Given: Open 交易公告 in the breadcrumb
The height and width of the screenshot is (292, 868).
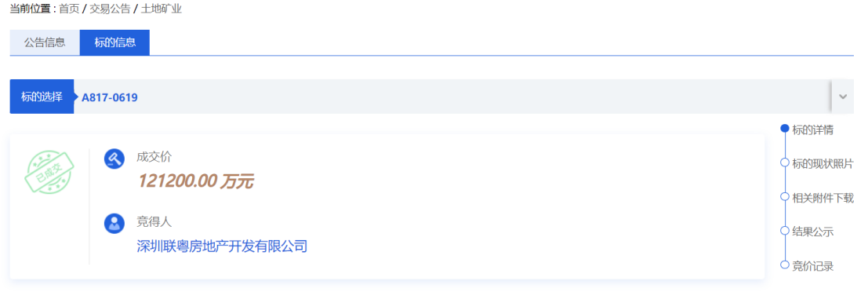Looking at the screenshot, I should coord(110,9).
